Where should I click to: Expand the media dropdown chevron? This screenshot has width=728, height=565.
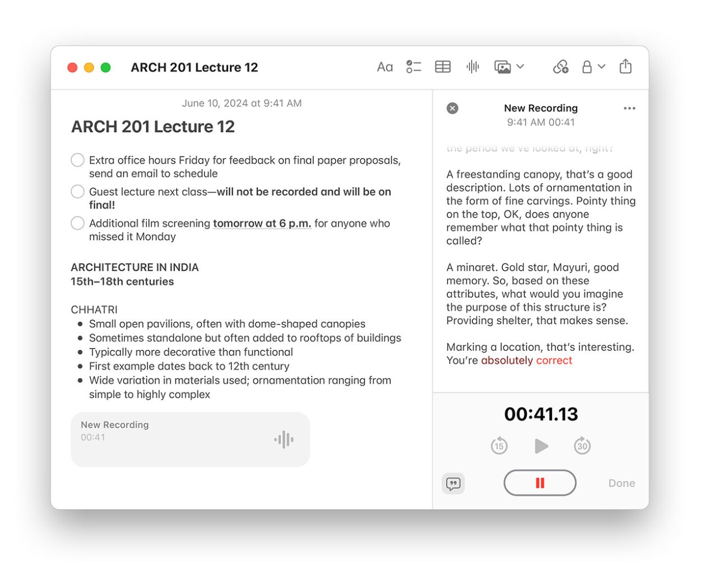pyautogui.click(x=520, y=67)
